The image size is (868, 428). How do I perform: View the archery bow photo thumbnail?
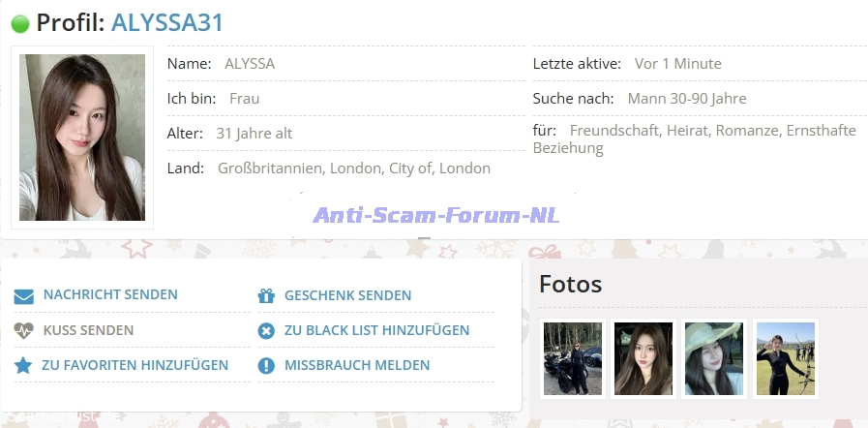coord(785,358)
